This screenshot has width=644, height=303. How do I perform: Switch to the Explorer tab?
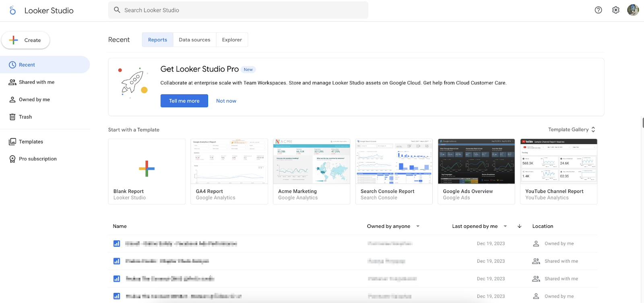click(x=232, y=40)
